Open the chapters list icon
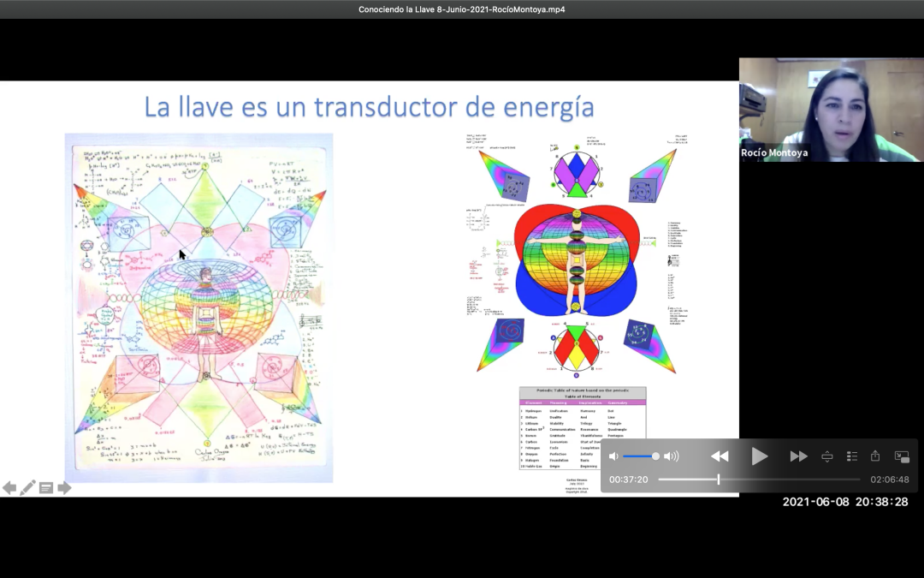Viewport: 924px width, 578px height. pos(851,456)
